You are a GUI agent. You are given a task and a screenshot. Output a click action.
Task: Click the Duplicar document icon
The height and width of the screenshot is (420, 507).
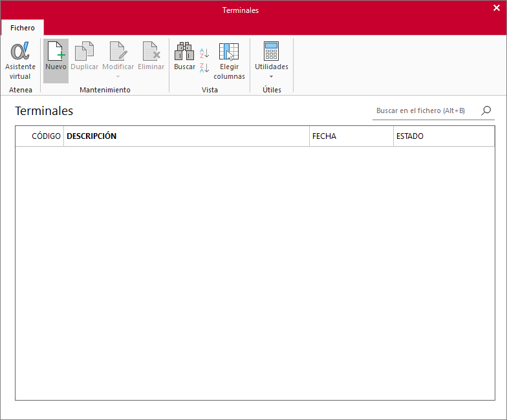tap(84, 51)
